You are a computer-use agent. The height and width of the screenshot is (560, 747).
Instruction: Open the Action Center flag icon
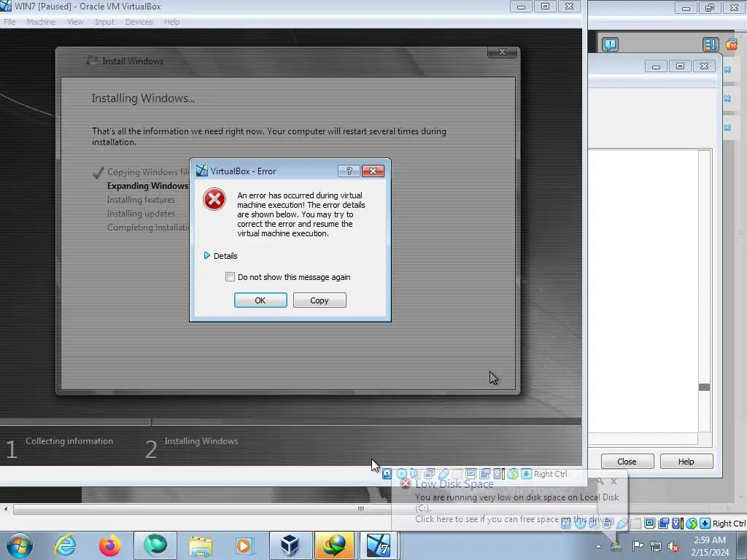pyautogui.click(x=638, y=546)
